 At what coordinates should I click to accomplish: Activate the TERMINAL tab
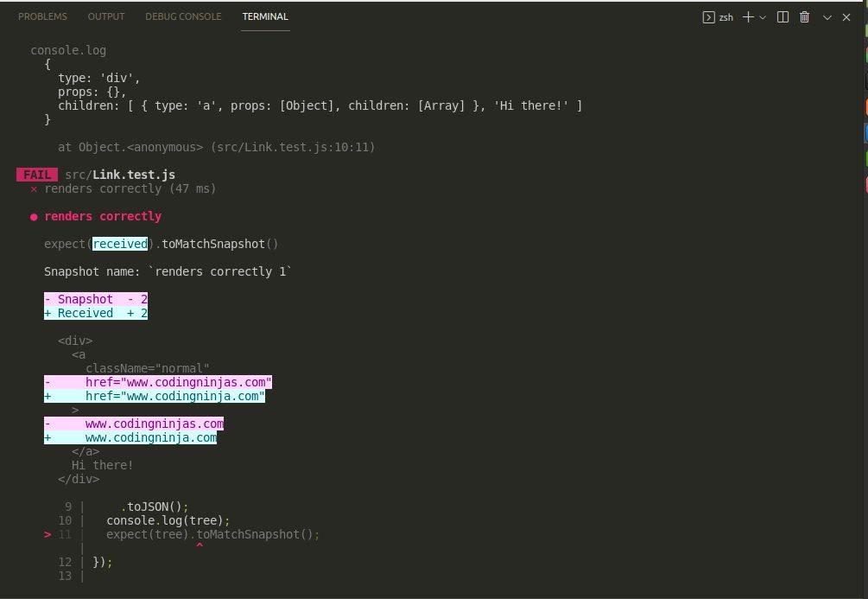[x=265, y=16]
